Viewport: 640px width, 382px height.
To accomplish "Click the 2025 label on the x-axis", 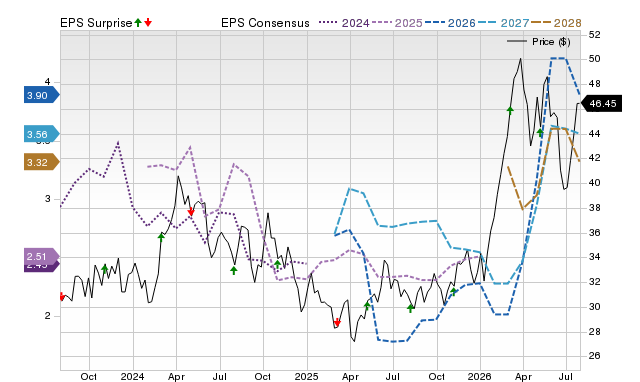I will click(306, 376).
